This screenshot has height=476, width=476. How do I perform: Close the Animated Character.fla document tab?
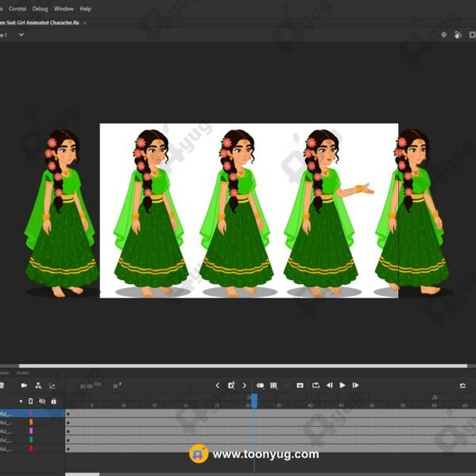[85, 23]
